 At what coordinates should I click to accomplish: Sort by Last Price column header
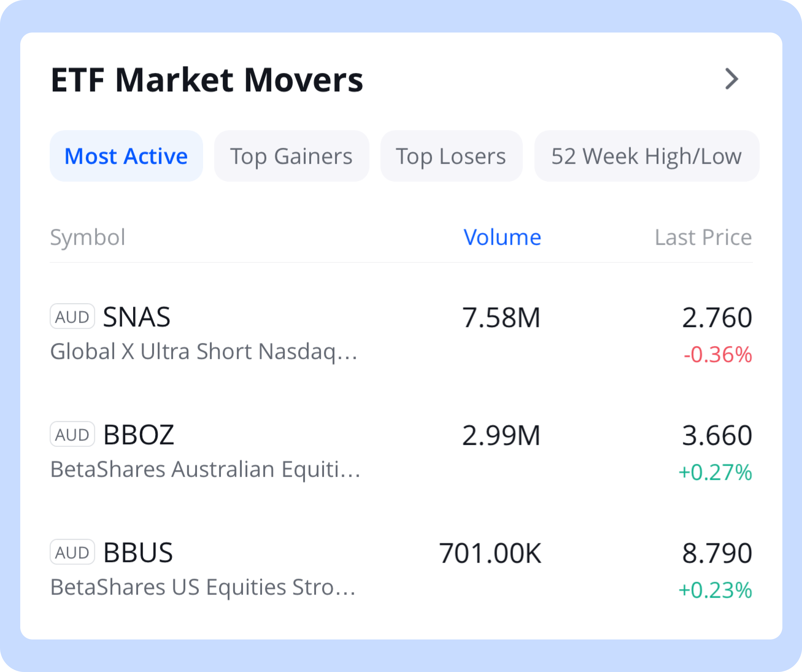(x=703, y=237)
